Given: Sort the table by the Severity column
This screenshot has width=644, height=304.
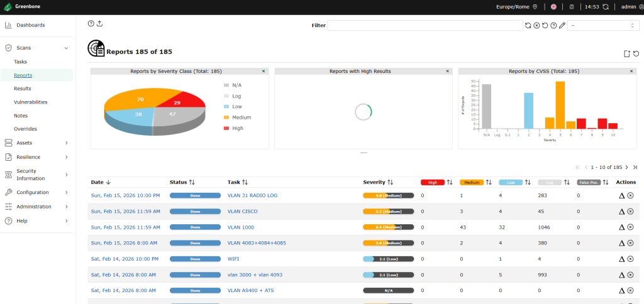Looking at the screenshot, I should point(390,182).
